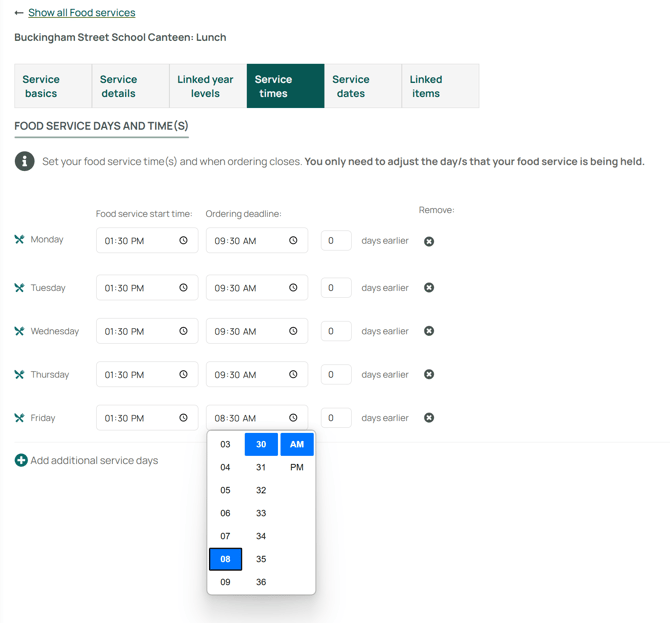The height and width of the screenshot is (623, 670).
Task: Select PM in the time picker
Action: click(297, 467)
